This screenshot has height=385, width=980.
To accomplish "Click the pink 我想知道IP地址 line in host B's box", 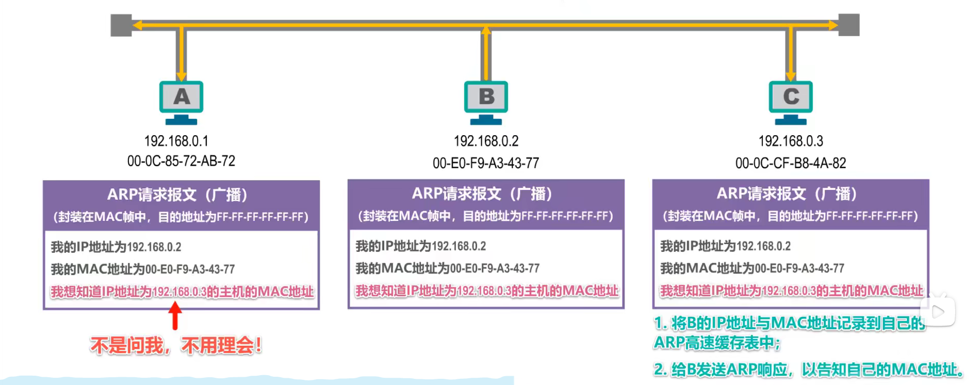I will point(487,291).
